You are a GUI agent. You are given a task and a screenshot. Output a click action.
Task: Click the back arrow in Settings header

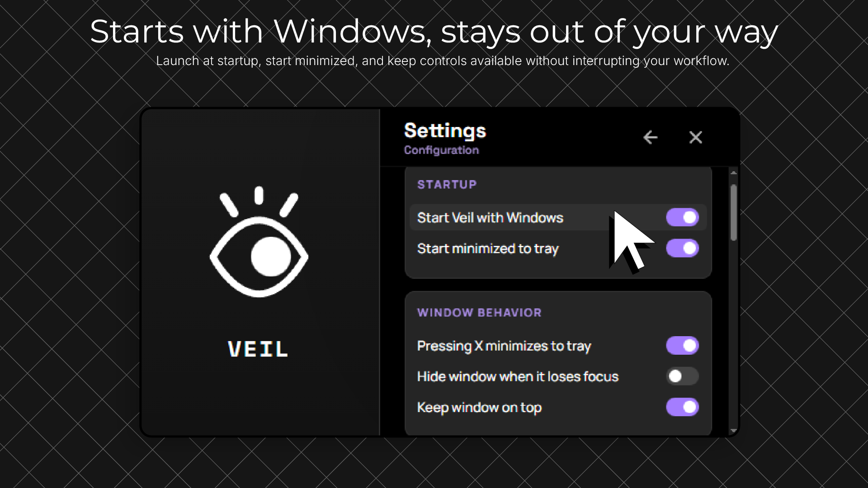tap(651, 138)
